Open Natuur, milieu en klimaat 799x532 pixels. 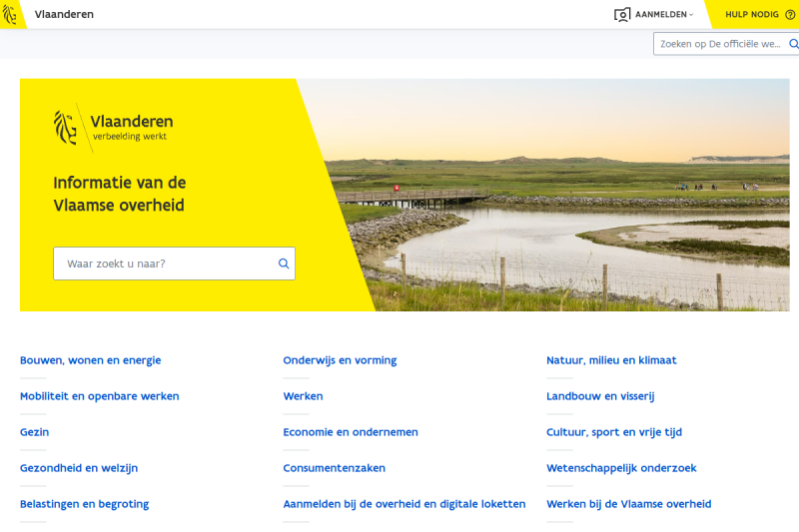pyautogui.click(x=611, y=360)
